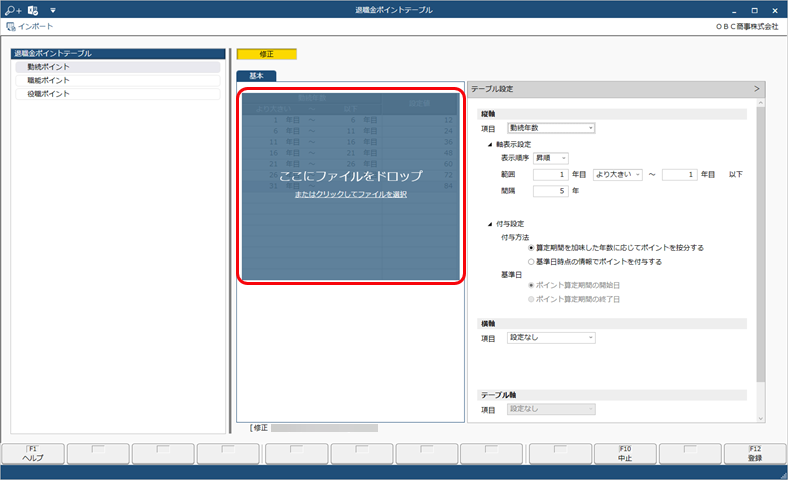This screenshot has width=788, height=480.
Task: Click the yellow 修正 mode label
Action: tap(267, 54)
